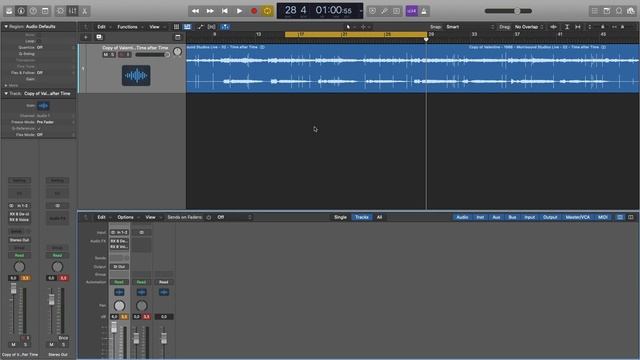Toggle the Aux channel filter button
This screenshot has width=640, height=360.
[496, 217]
